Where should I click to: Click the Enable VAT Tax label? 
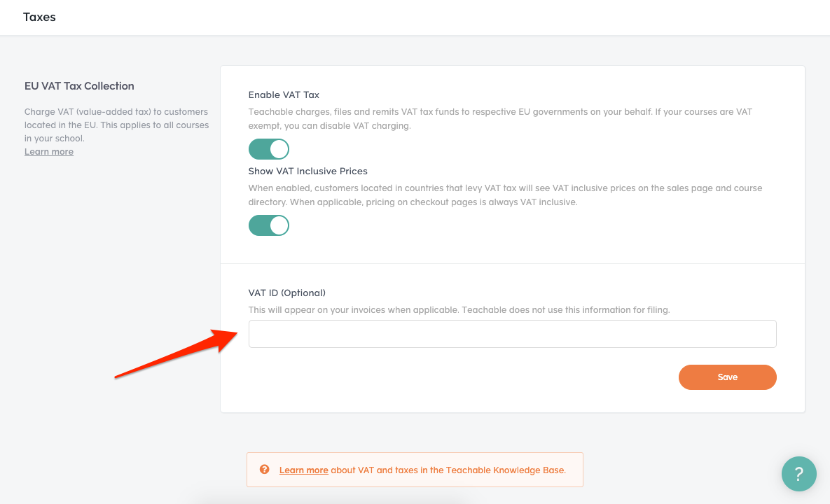click(284, 95)
